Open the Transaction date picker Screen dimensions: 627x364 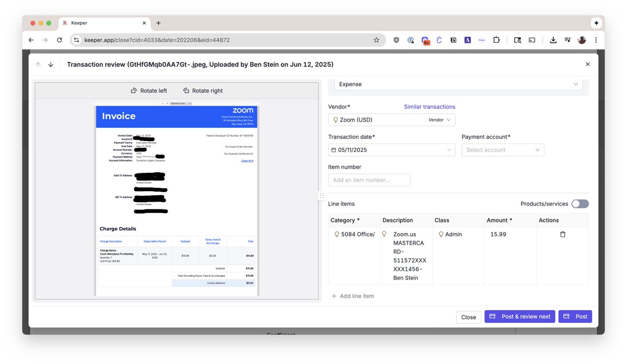392,150
